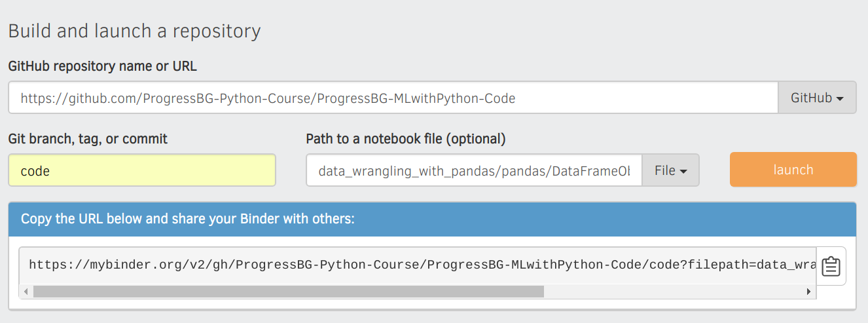Click the mybinder.org share URL text

point(418,265)
